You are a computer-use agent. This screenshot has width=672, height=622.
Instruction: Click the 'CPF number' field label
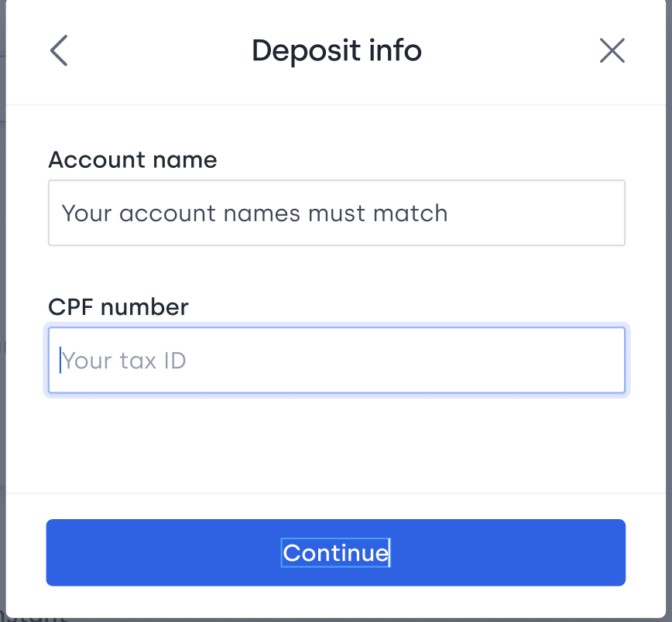coord(118,306)
